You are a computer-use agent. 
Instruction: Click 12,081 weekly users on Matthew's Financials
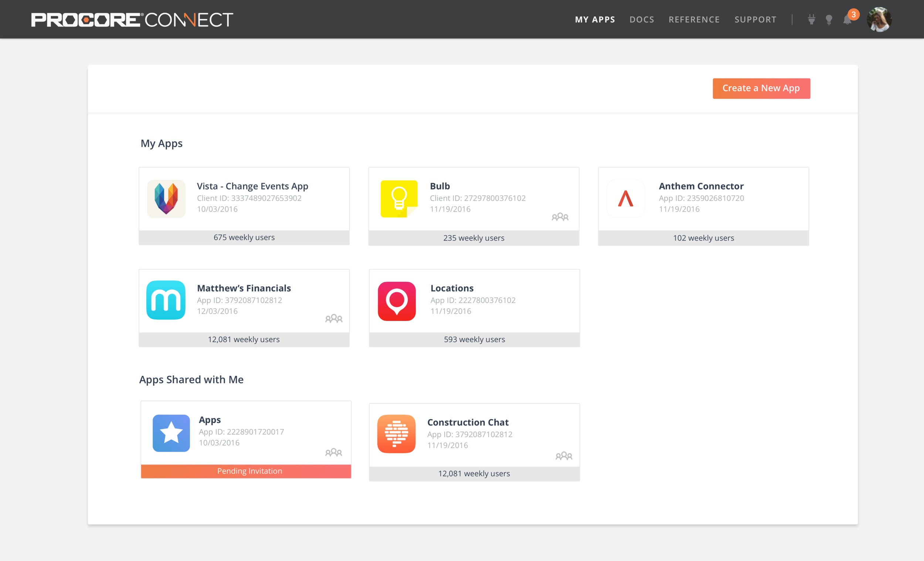pos(244,339)
